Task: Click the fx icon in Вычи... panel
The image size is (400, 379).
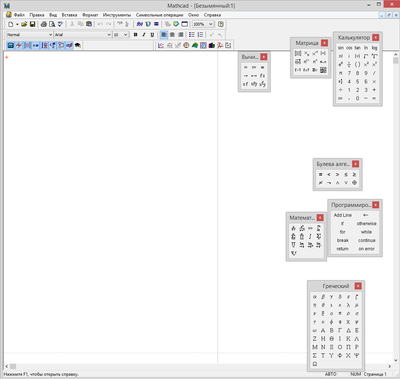Action: pos(263,76)
